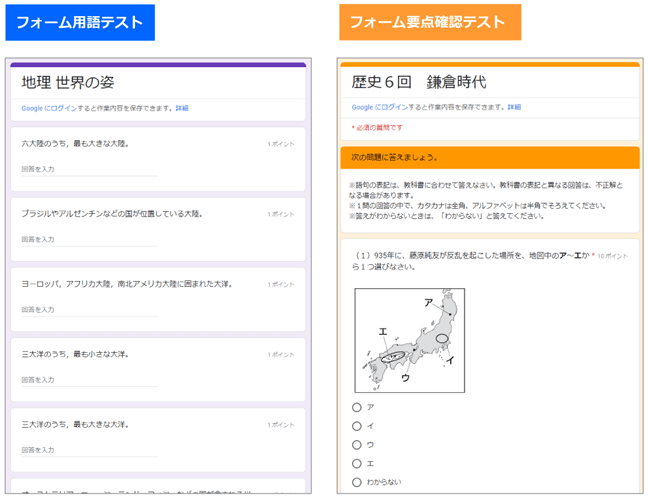Viewport: 648px width, 500px height.
Task: Click question text 三大洋のうち、最も大きな大洋
Action: [x=75, y=425]
